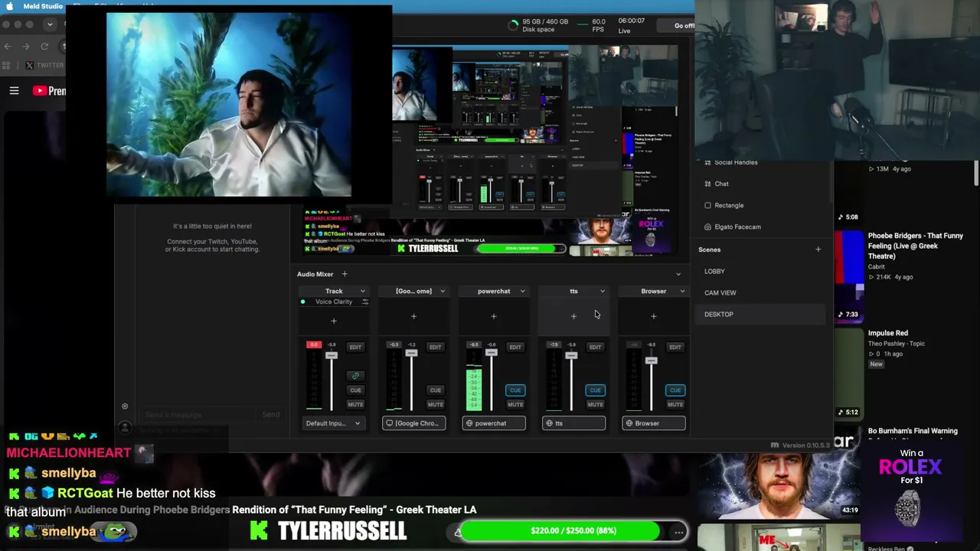The image size is (980, 551).
Task: Click the Rectangle layer shape icon
Action: (x=707, y=205)
